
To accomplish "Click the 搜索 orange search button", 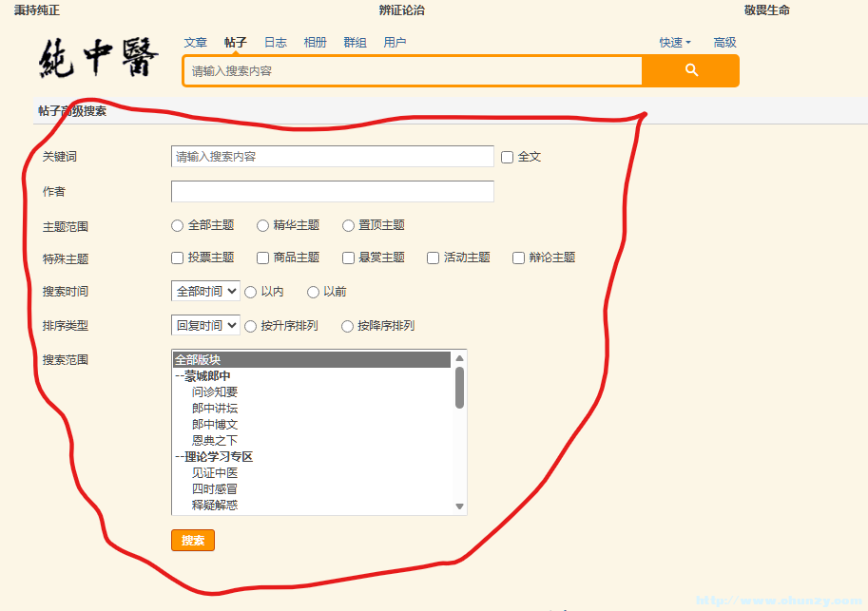I will pos(193,539).
